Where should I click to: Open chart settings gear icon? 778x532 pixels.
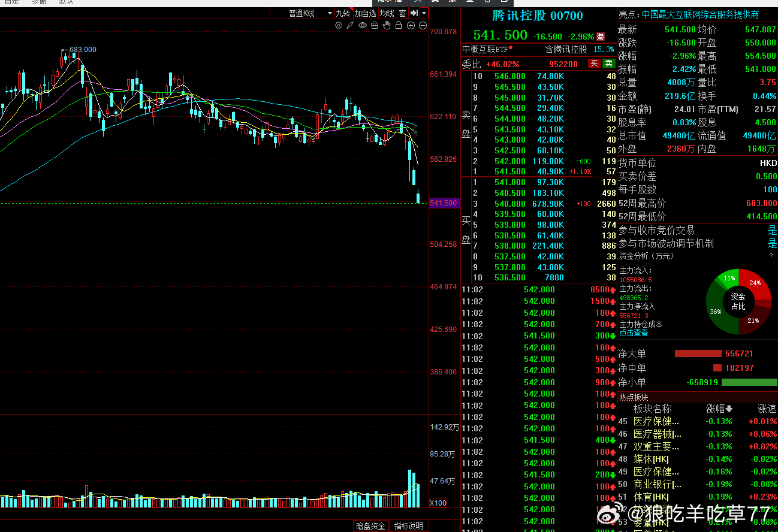tap(339, 25)
